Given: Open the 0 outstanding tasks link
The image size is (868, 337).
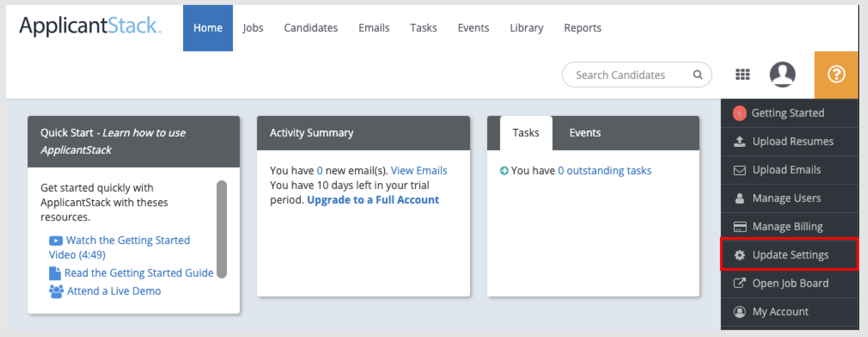Looking at the screenshot, I should coord(605,171).
